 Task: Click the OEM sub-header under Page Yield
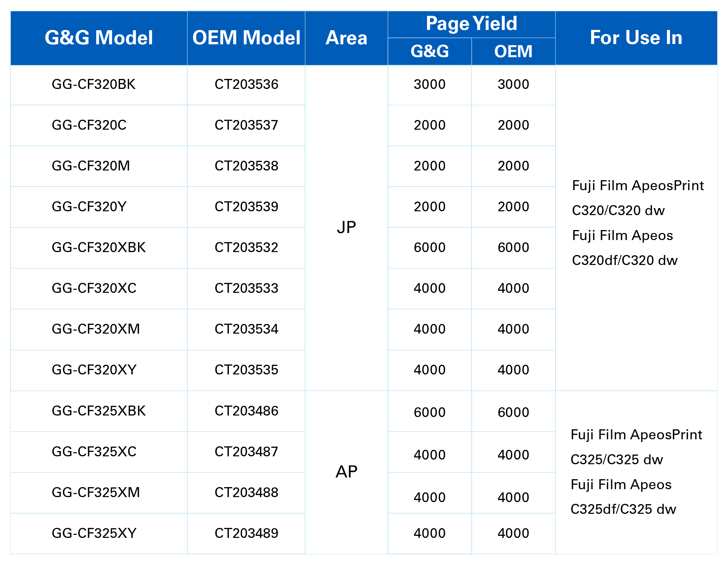tap(513, 51)
